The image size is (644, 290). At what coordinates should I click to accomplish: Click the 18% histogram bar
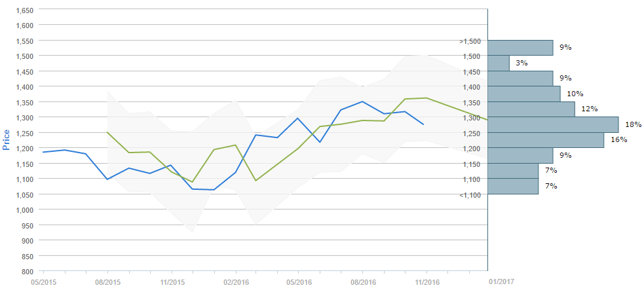tap(554, 124)
